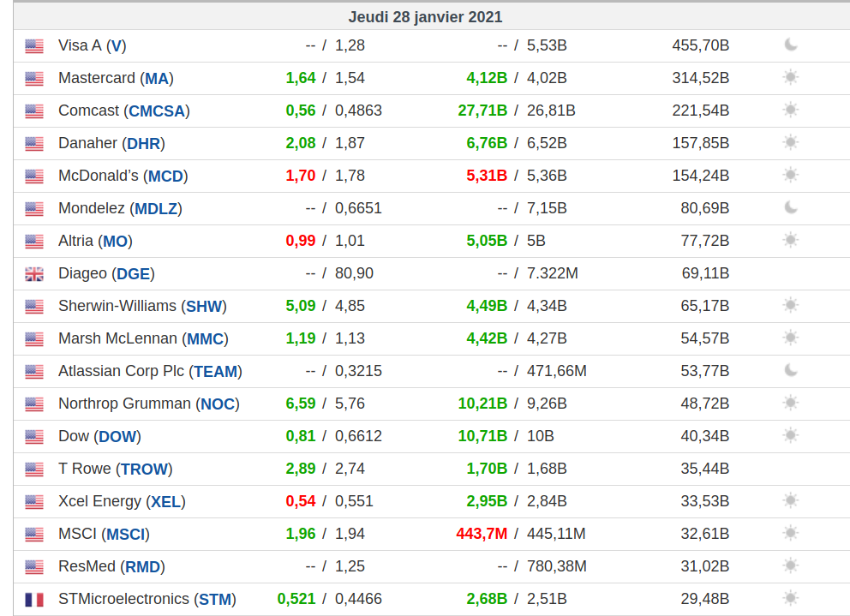Click ResMed's revenue forecast 780,38M
Screen dimensions: 850x616
pos(557,566)
